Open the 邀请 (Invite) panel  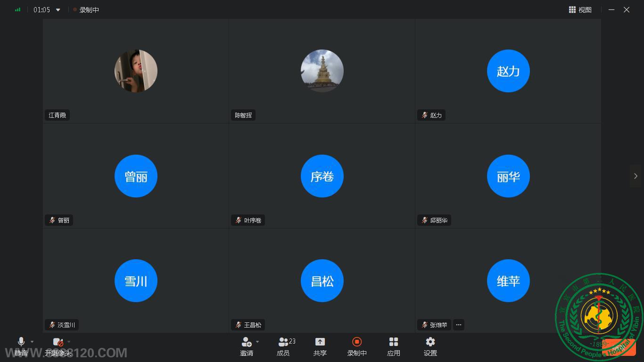pyautogui.click(x=246, y=346)
